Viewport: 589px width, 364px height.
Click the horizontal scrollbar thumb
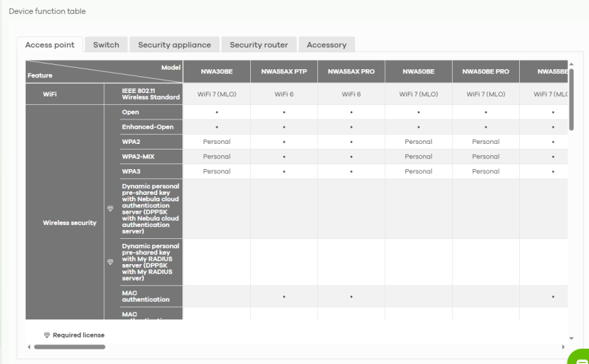click(x=69, y=347)
